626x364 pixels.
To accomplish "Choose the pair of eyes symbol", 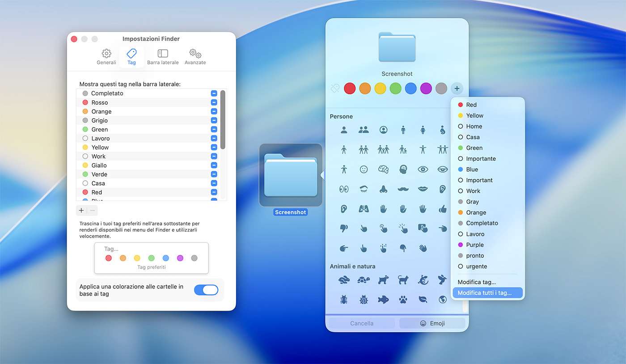I will point(344,189).
